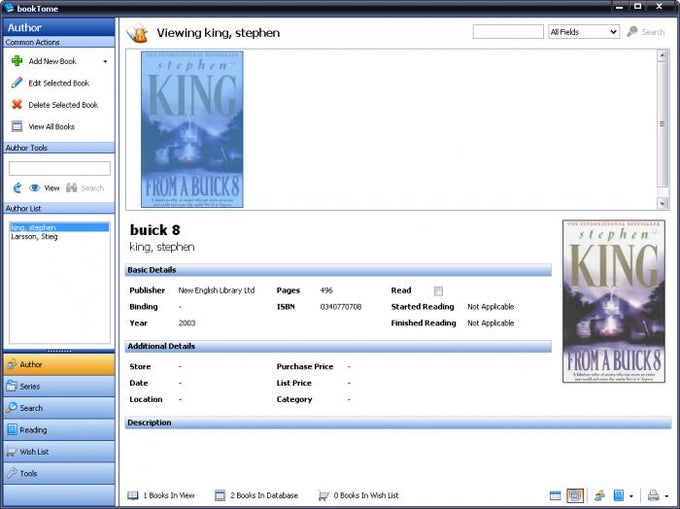Click the cover list scroll down arrow
Viewport: 680px width, 509px height.
[x=662, y=202]
